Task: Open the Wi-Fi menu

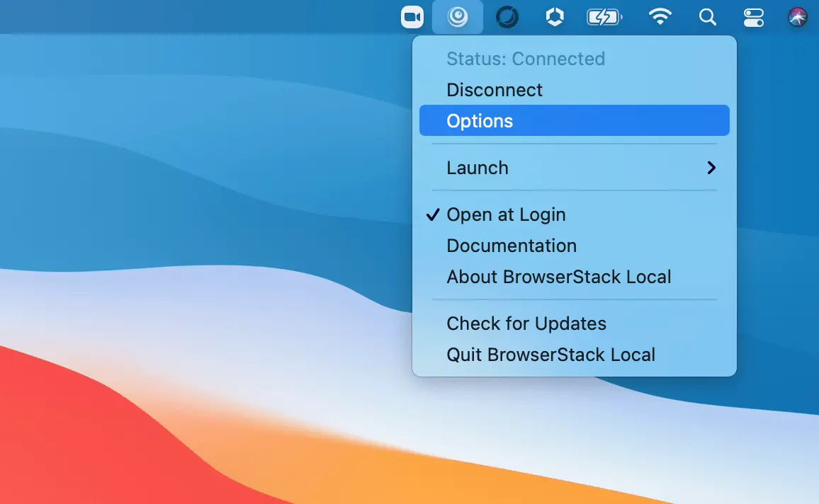Action: (660, 17)
